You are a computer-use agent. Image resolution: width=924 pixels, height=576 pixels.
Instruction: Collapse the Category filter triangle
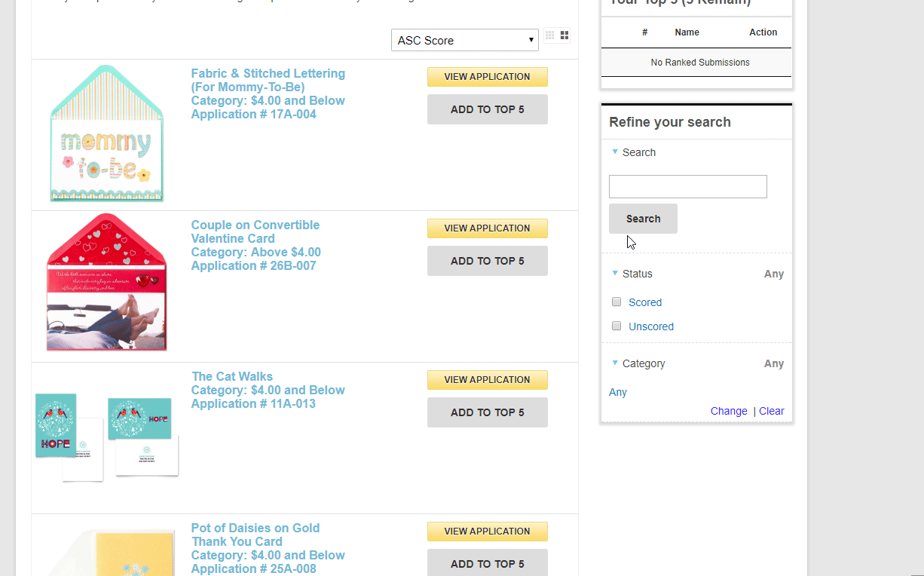pyautogui.click(x=615, y=363)
